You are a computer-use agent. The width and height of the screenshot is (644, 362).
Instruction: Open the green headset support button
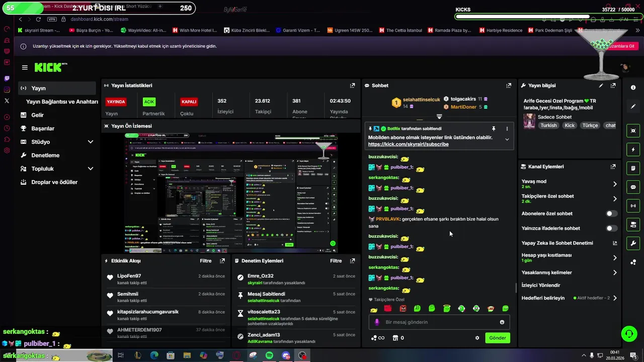[628, 334]
